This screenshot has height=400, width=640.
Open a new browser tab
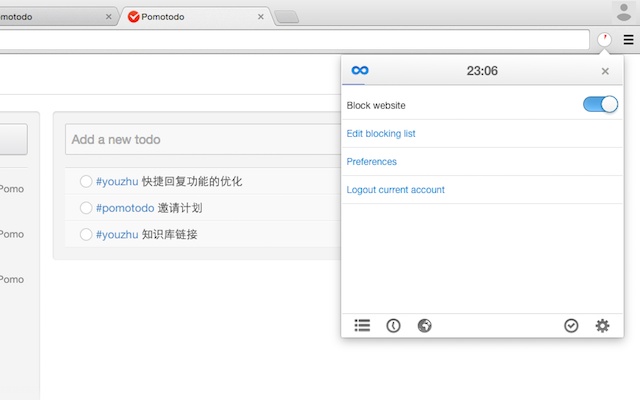(x=286, y=17)
